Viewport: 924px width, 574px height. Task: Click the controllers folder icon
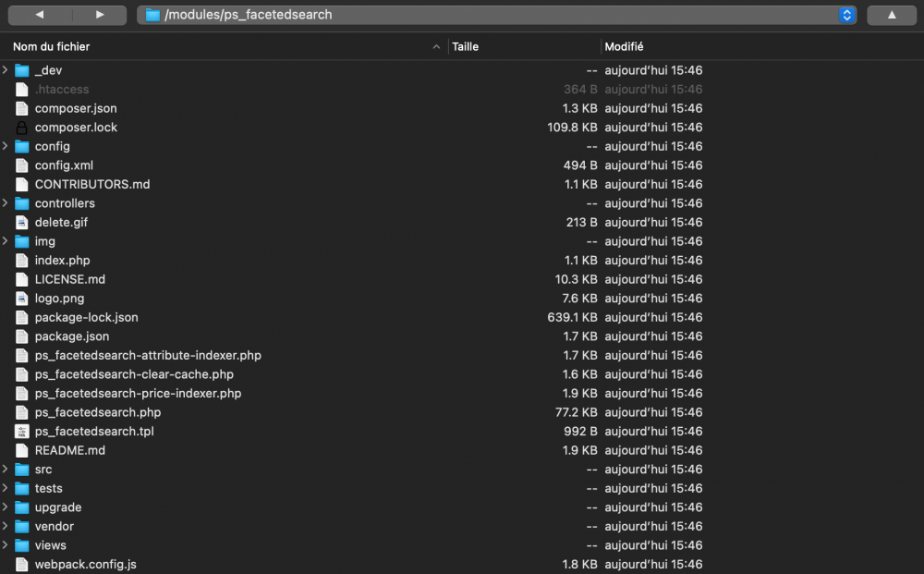point(22,203)
